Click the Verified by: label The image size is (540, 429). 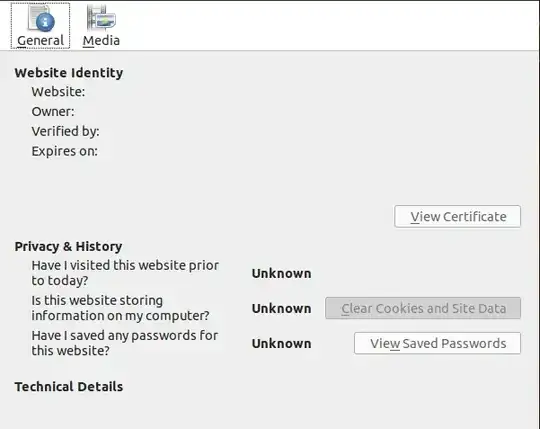(x=65, y=132)
